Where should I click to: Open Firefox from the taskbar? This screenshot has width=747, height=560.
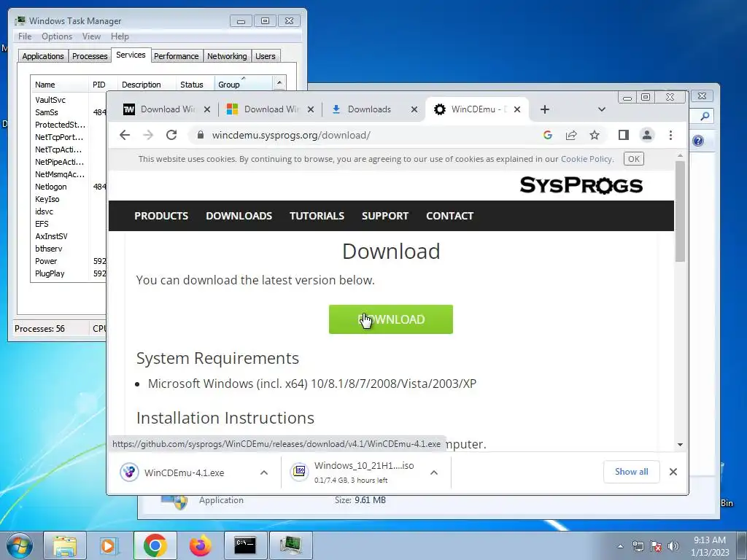click(x=200, y=545)
